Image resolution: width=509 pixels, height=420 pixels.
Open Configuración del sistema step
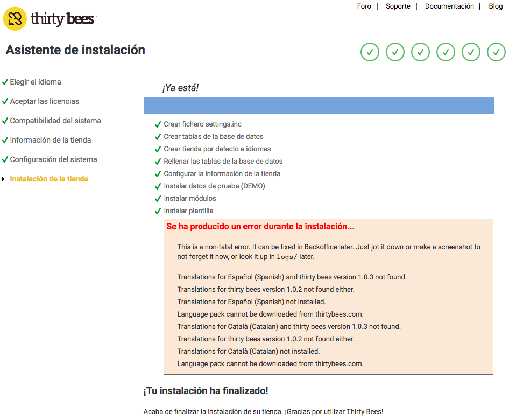coord(53,159)
